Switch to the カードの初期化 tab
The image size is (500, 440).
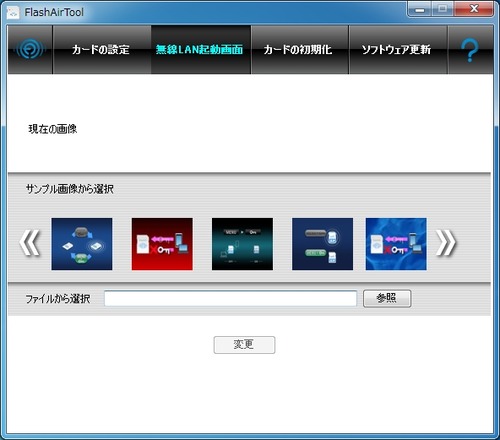point(299,50)
